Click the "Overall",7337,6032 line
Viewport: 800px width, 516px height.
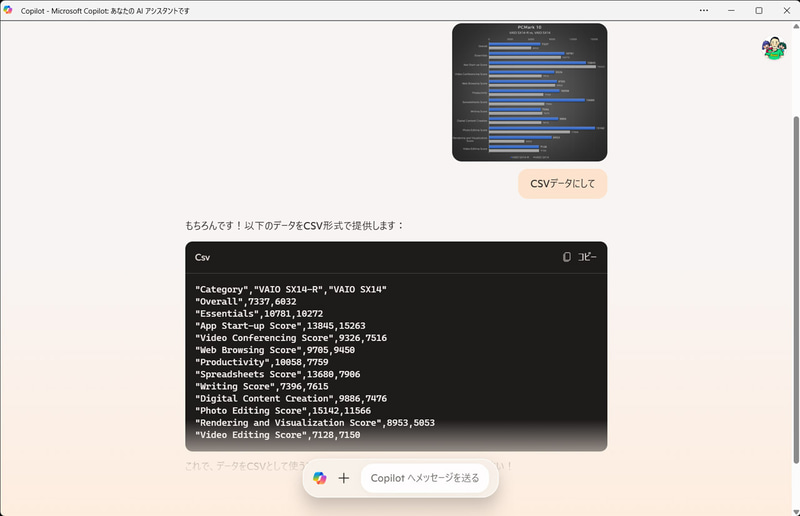coord(245,302)
